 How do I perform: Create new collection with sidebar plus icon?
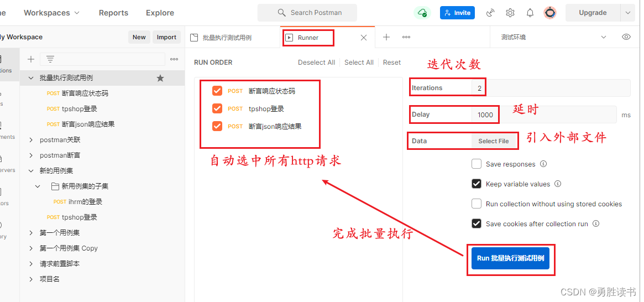[31, 59]
